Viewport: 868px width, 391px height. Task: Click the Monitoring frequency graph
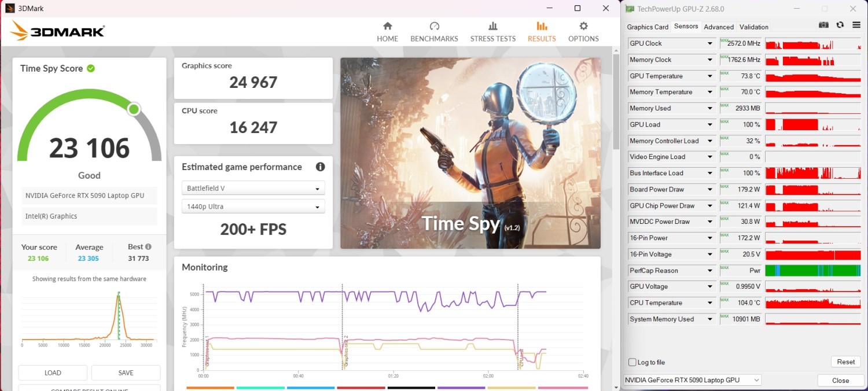pos(392,327)
